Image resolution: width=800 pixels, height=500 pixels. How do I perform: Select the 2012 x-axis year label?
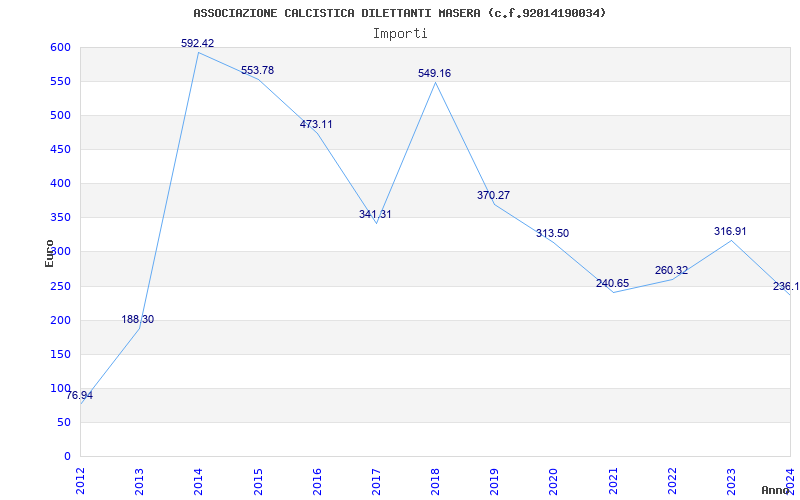coord(81,480)
